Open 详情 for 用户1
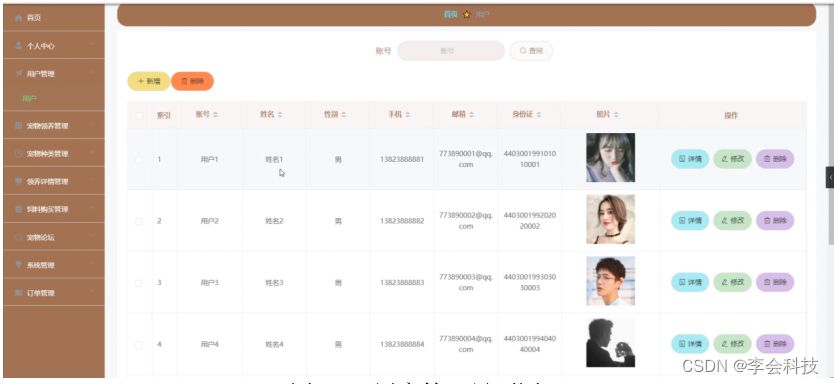 pyautogui.click(x=690, y=159)
